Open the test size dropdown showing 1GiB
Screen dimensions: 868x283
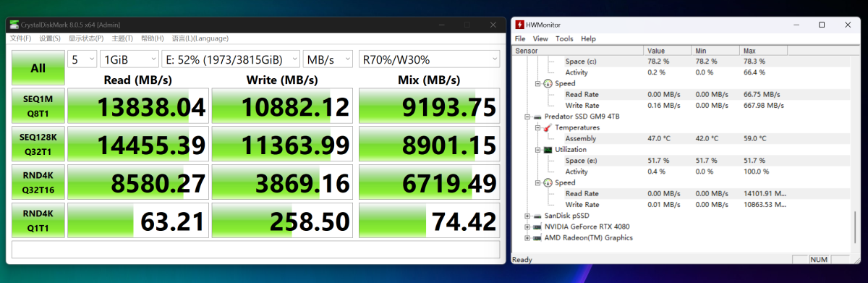pyautogui.click(x=129, y=59)
